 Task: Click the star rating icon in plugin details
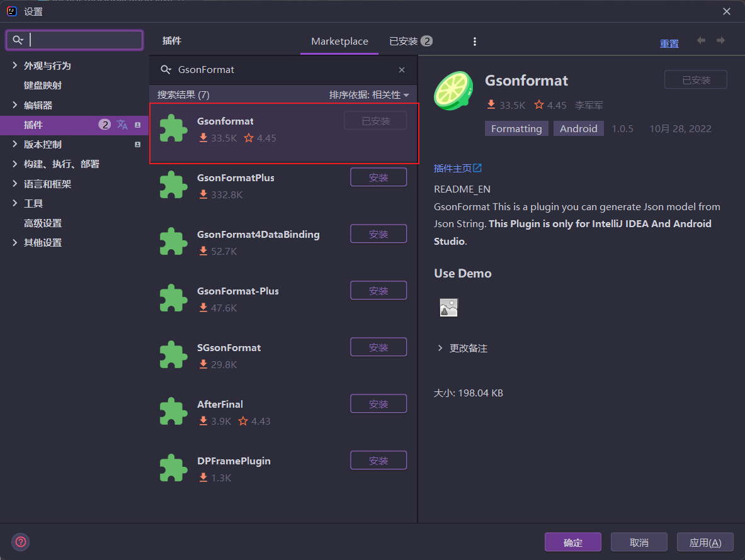coord(539,105)
